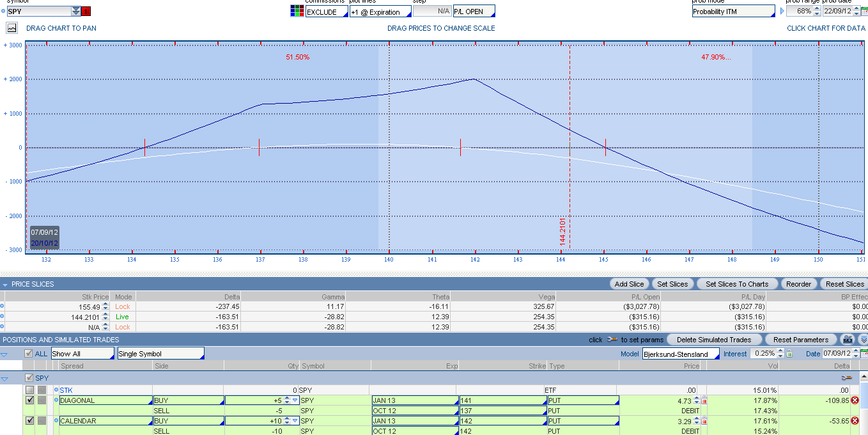868x435 pixels.
Task: Toggle the CALENDAR spread checkbox
Action: click(29, 421)
